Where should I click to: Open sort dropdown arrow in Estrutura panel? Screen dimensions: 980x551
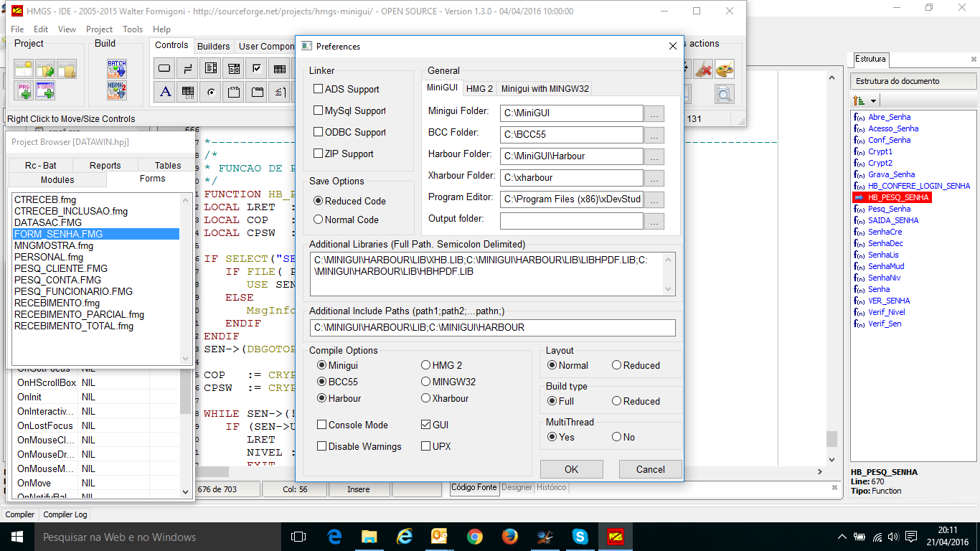(873, 101)
